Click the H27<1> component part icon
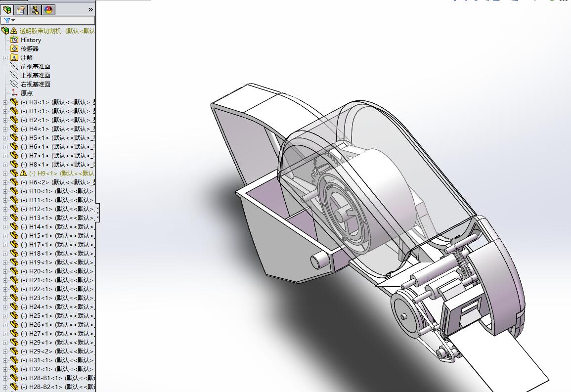 (x=14, y=333)
